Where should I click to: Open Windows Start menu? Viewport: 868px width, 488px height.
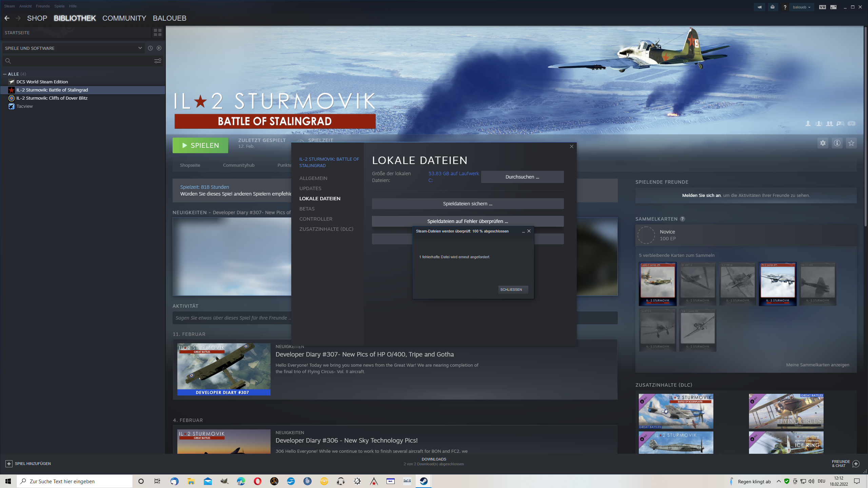click(8, 481)
